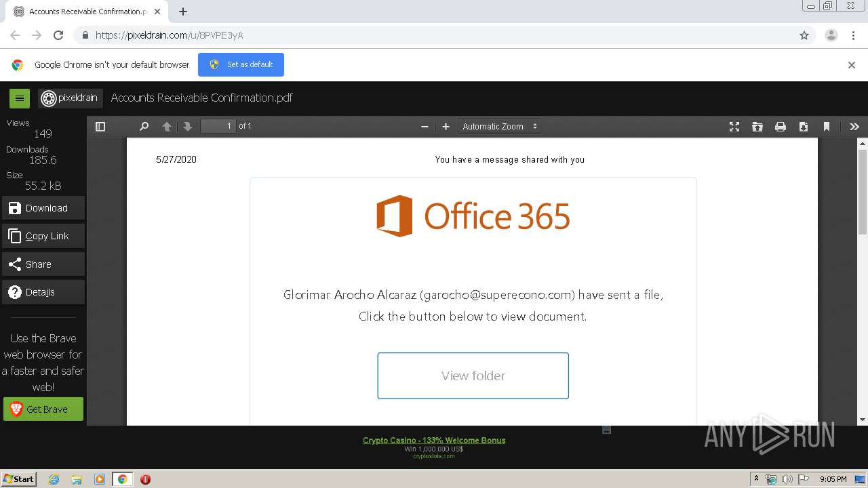Click Chrome icon in taskbar
This screenshot has height=488, width=868.
tap(122, 479)
